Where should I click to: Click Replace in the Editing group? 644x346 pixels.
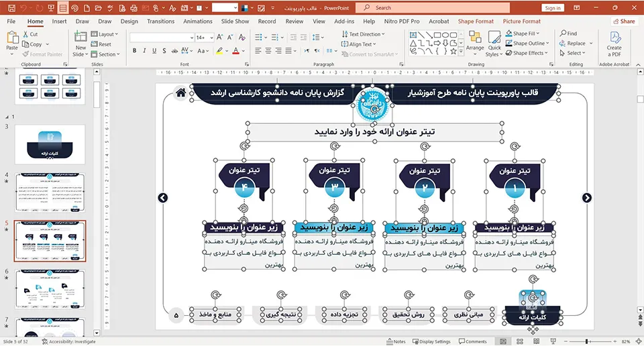pyautogui.click(x=576, y=43)
